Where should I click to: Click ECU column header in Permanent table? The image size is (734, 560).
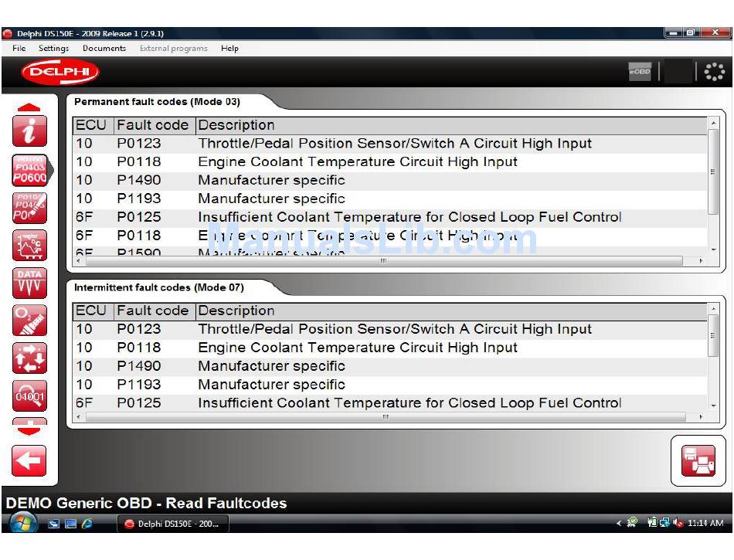tap(93, 125)
